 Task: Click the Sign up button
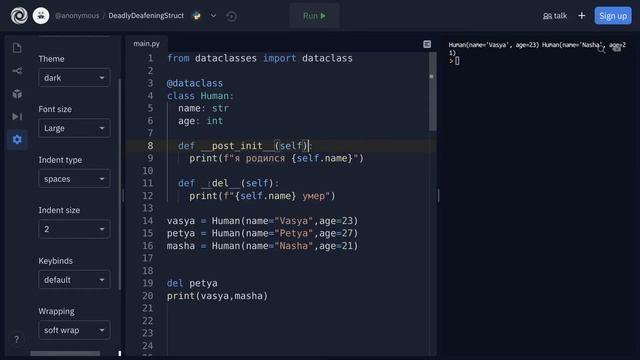pos(613,16)
